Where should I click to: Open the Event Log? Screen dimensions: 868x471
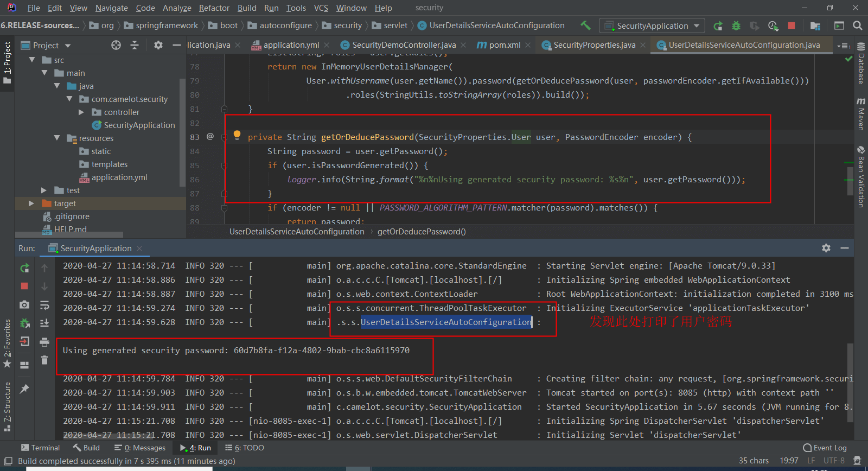tap(825, 448)
